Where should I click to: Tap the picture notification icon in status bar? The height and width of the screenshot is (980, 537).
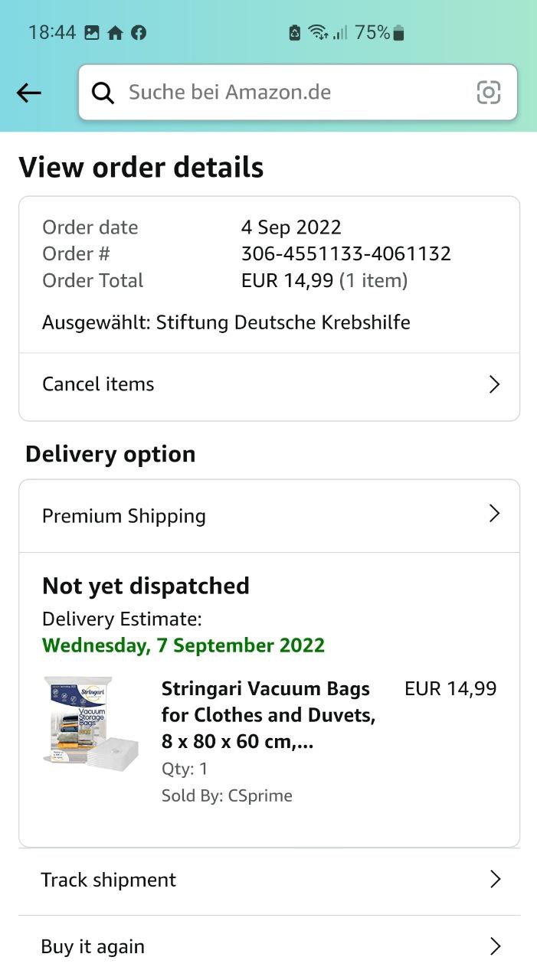[92, 33]
